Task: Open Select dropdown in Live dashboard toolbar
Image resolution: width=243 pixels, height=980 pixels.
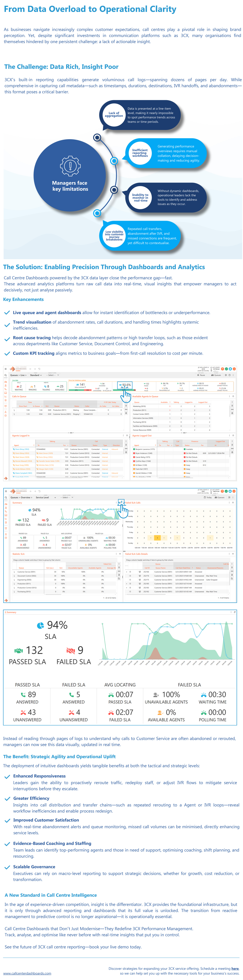Action: 53,375
